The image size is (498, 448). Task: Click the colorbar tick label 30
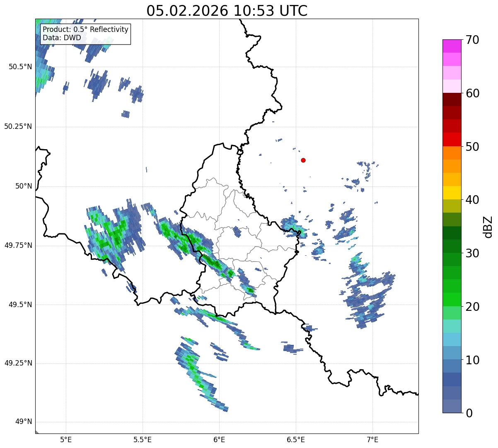(x=472, y=253)
